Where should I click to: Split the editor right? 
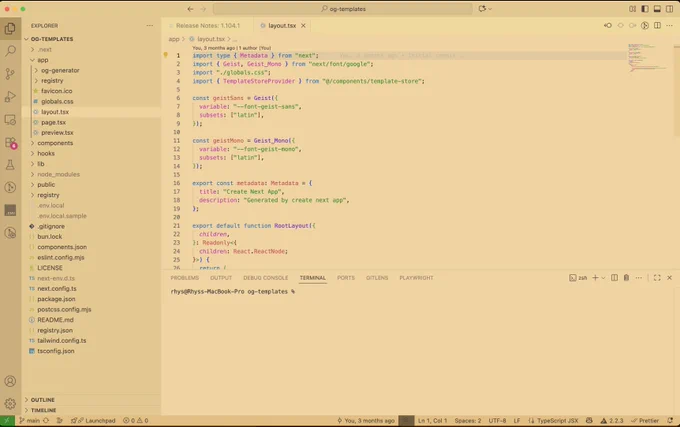pyautogui.click(x=657, y=26)
